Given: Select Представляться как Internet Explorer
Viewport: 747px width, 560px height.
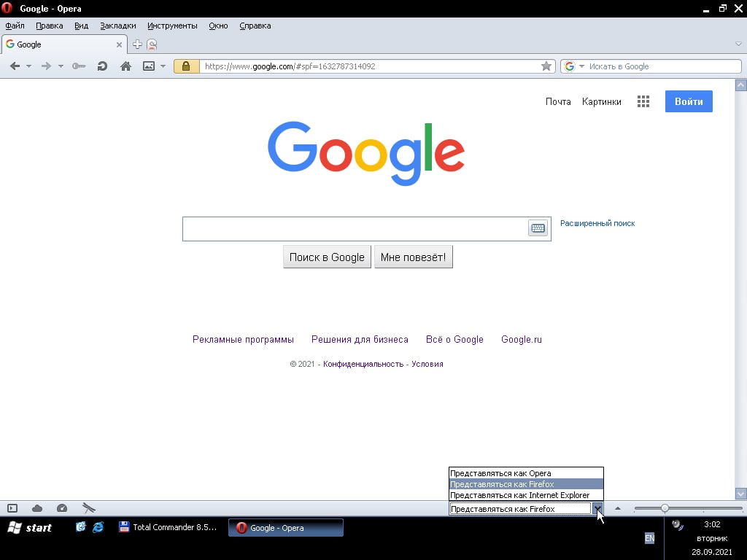Looking at the screenshot, I should point(526,495).
